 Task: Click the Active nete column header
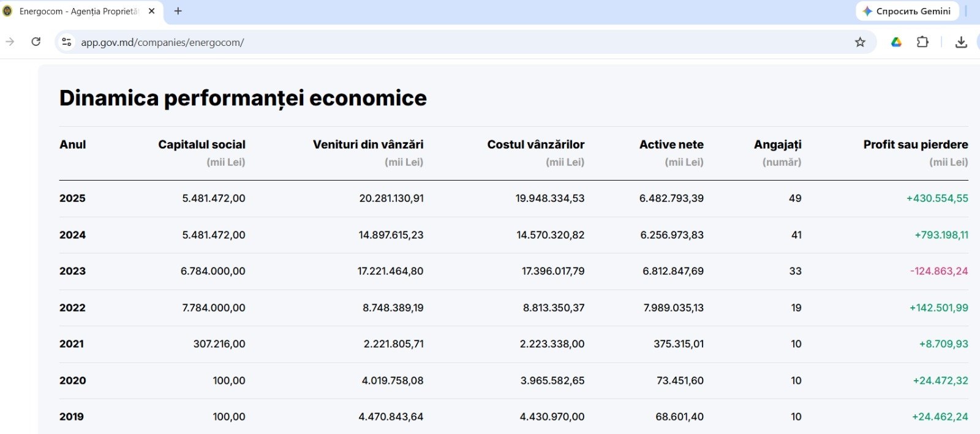[671, 144]
